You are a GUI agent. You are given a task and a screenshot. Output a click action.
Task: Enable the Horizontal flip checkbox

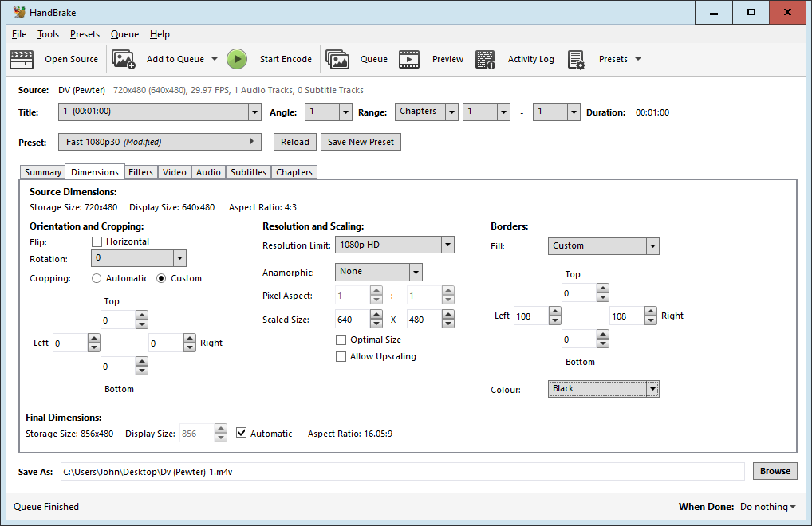point(97,241)
